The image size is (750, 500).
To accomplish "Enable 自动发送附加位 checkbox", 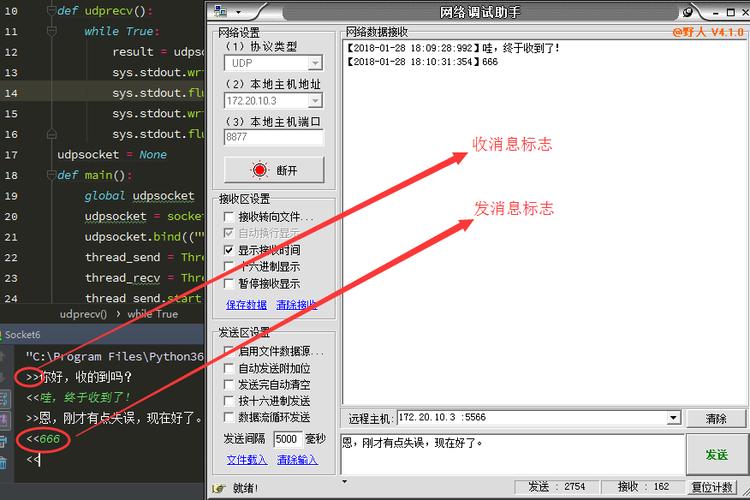I will pyautogui.click(x=229, y=368).
